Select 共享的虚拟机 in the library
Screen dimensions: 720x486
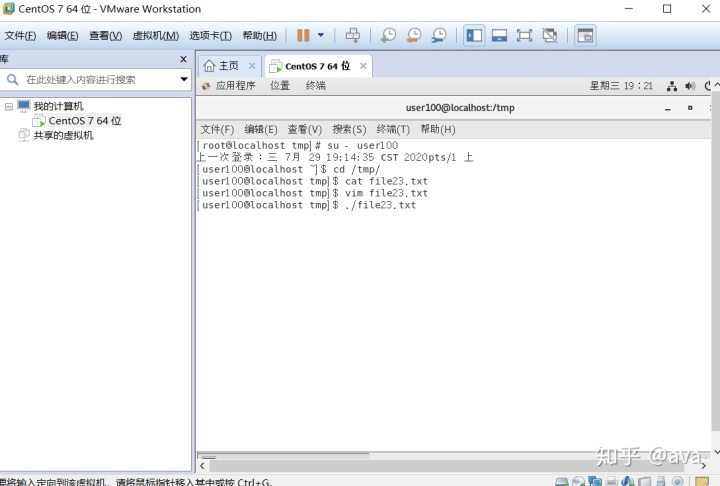[63, 136]
